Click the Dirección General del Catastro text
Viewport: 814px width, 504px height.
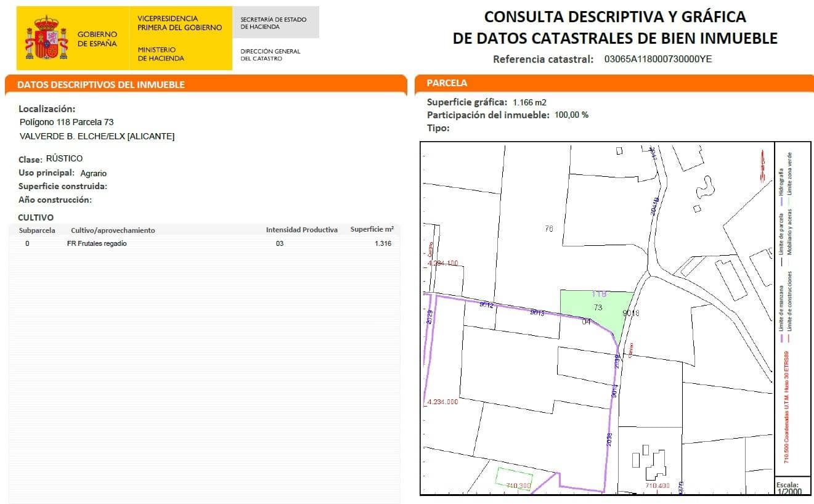point(270,55)
